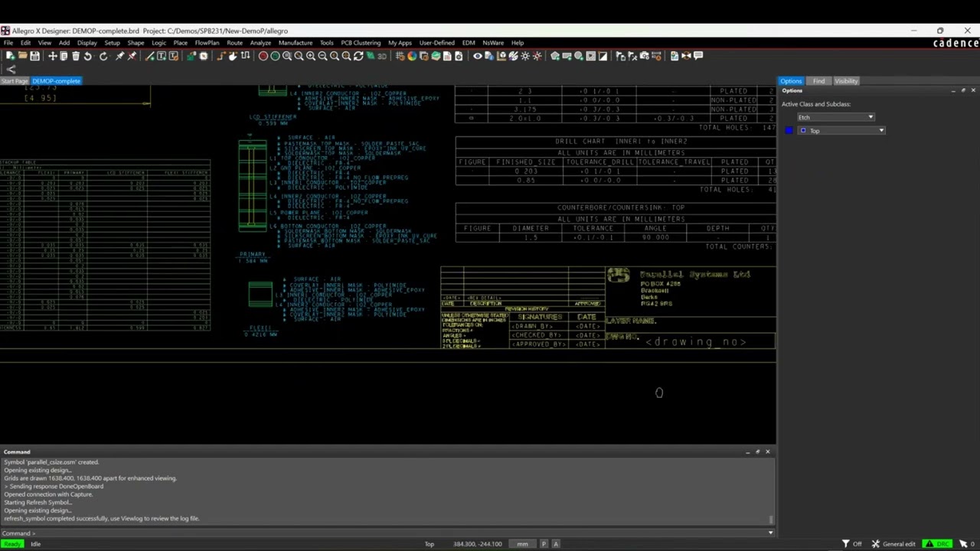The height and width of the screenshot is (551, 980).
Task: Select the Slide hand tool
Action: [x=233, y=56]
